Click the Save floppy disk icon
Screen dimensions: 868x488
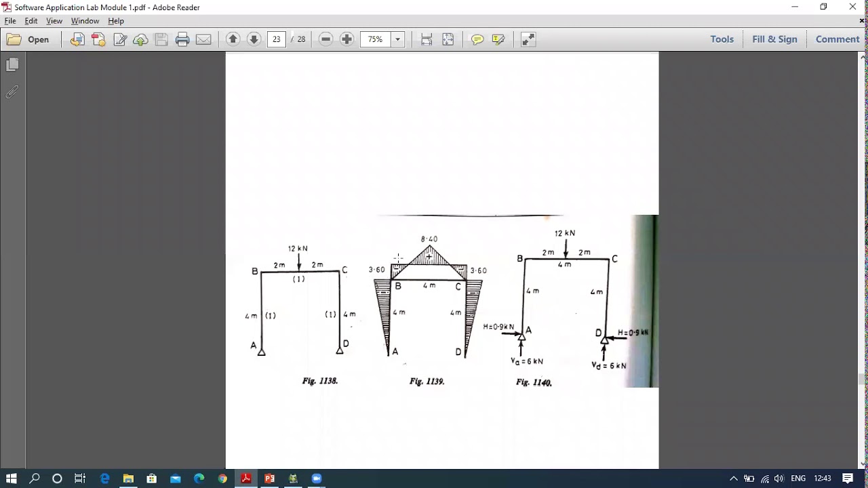point(161,39)
